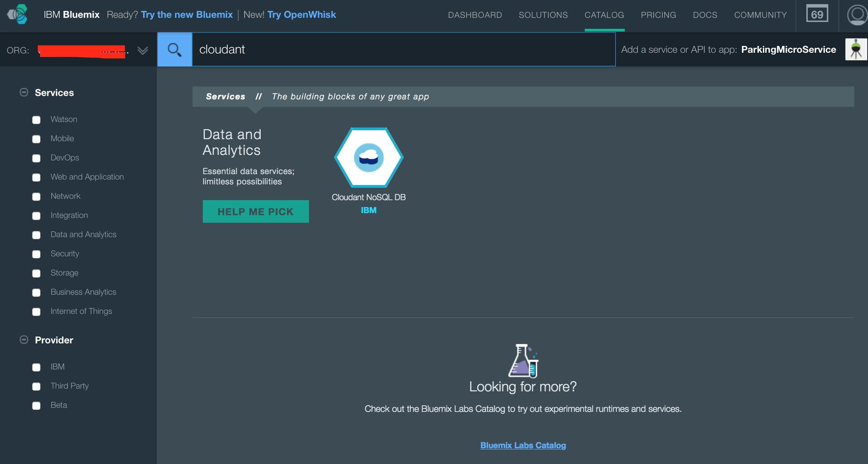Open the PRICING tab
868x464 pixels.
click(658, 15)
